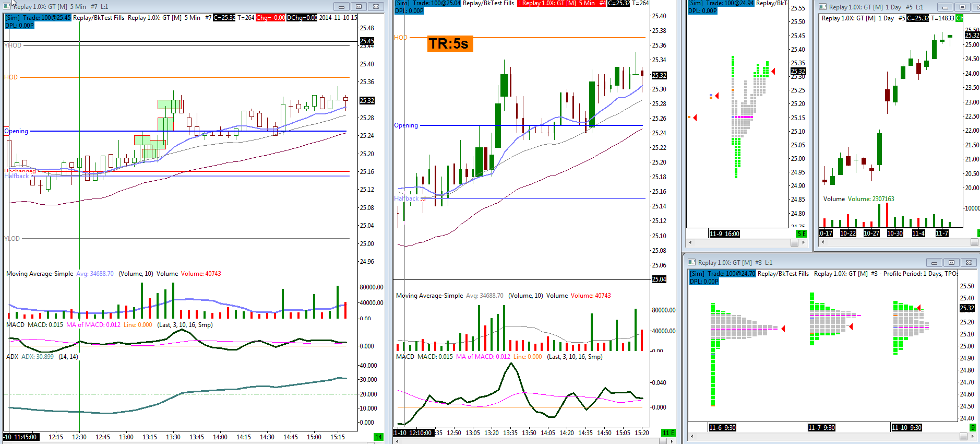Maximize the #3 profile chart window

click(951, 263)
